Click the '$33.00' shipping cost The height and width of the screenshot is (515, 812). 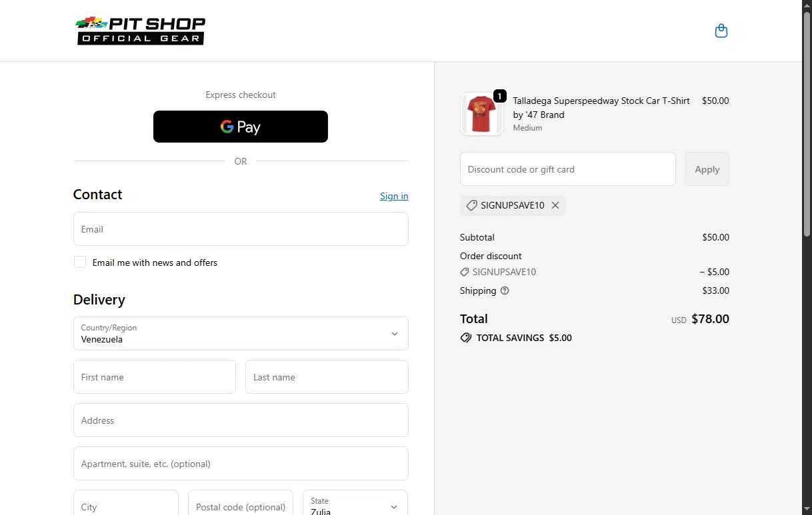pos(715,290)
